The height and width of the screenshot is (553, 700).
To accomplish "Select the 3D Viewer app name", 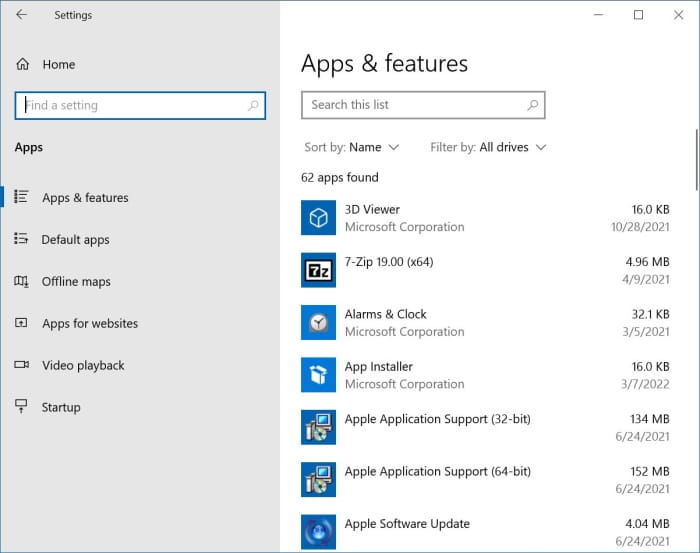I will [372, 209].
